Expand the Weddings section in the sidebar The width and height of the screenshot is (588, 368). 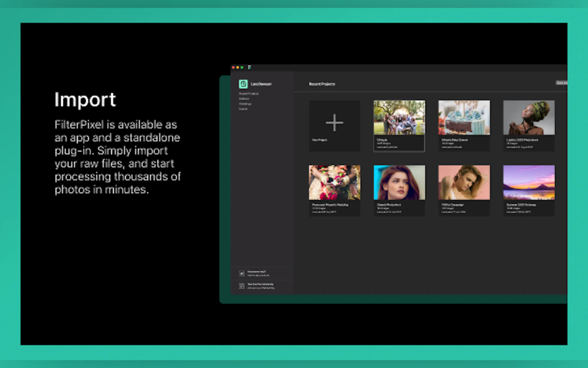245,103
